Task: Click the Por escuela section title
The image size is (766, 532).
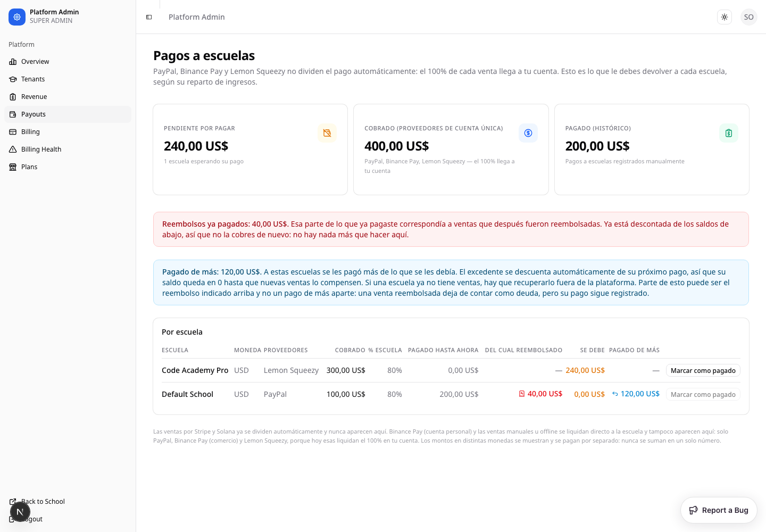Action: 182,332
